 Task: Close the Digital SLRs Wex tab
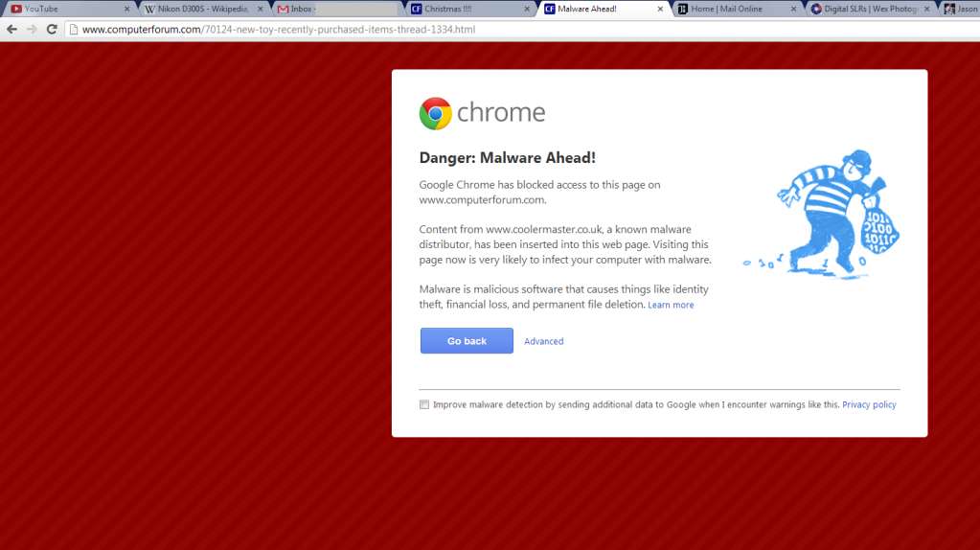(927, 9)
